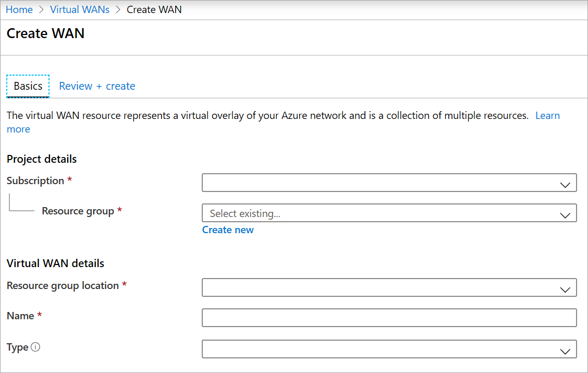Open the Review + create tab
The width and height of the screenshot is (588, 373).
pos(97,86)
